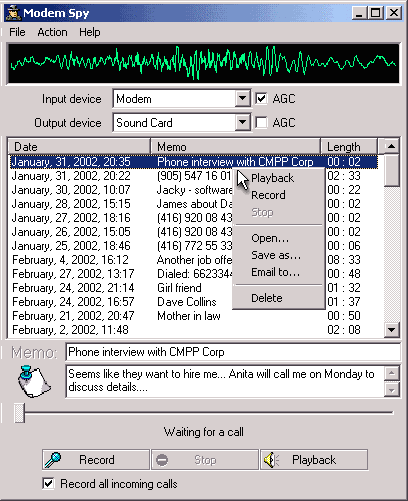Select Email to... in the context menu

[x=276, y=272]
